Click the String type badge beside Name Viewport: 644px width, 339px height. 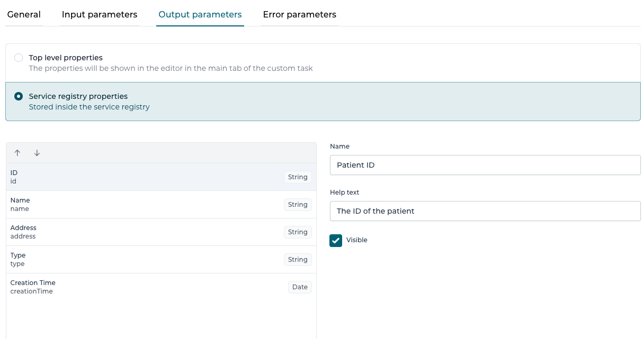coord(298,204)
